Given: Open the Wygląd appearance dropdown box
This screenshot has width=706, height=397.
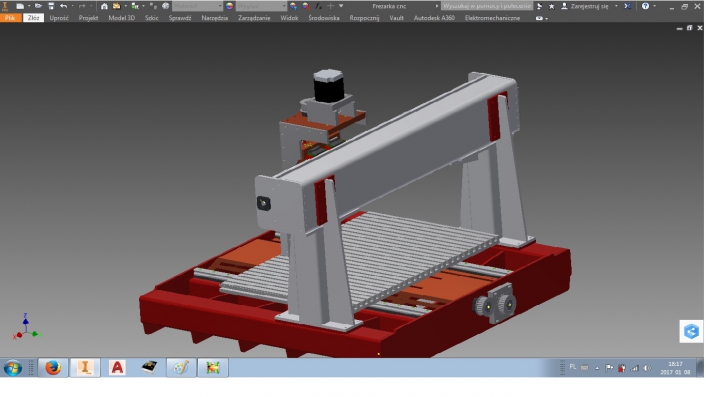Looking at the screenshot, I should pos(261,6).
